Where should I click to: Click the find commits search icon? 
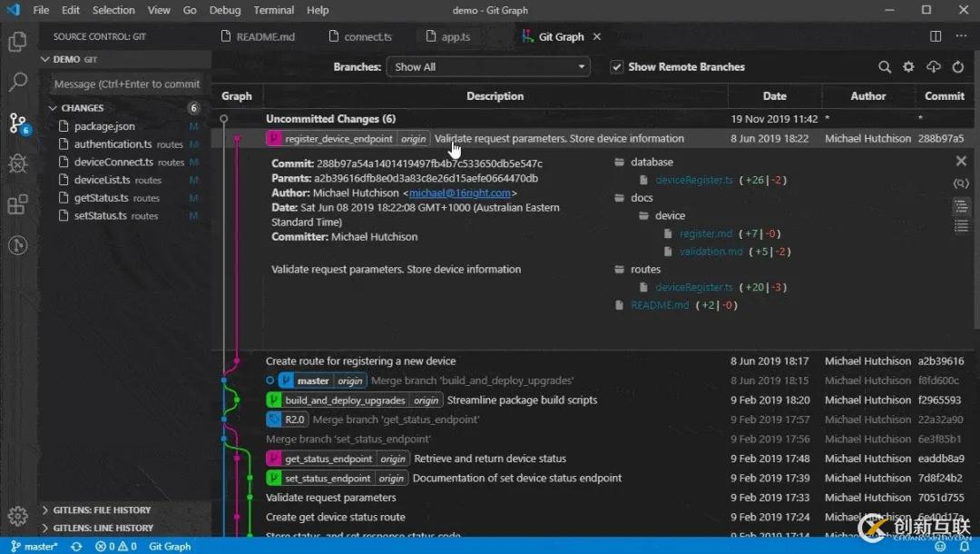pos(885,67)
